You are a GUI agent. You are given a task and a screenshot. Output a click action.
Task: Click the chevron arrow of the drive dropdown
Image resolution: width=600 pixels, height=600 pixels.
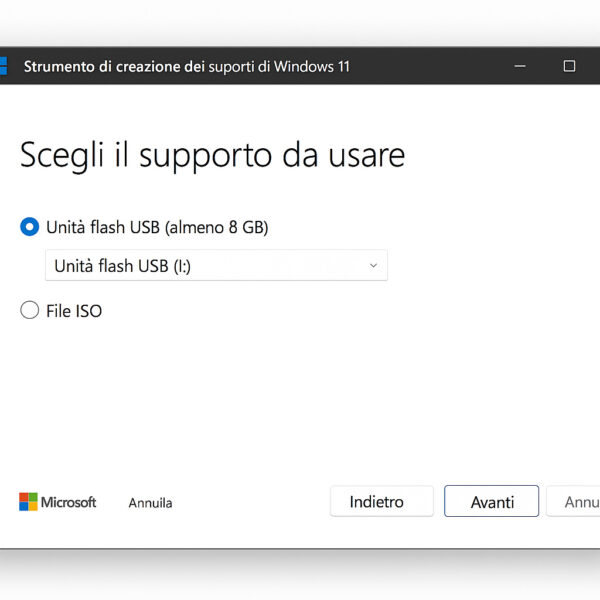click(373, 265)
